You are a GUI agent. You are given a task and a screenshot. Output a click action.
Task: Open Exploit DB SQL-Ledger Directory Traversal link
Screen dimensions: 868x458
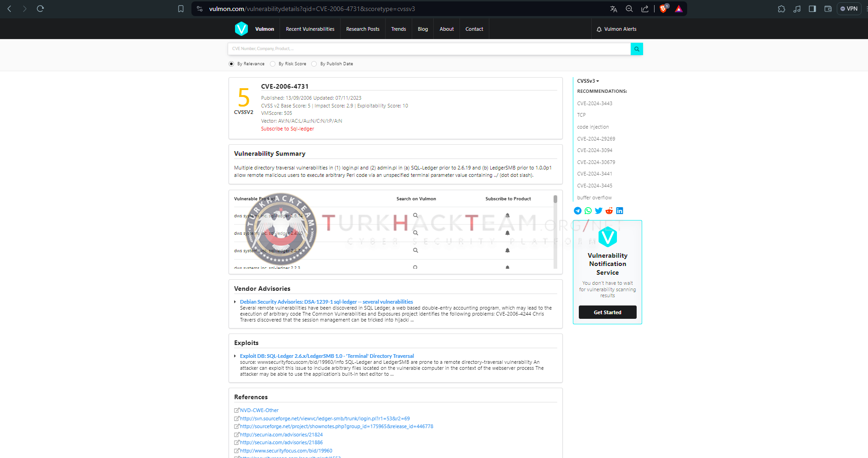click(327, 356)
